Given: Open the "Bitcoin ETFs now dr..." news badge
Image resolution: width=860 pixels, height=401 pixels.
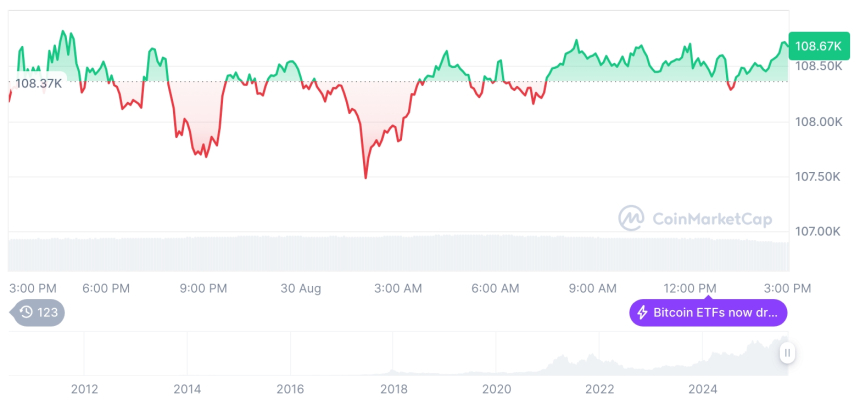Looking at the screenshot, I should [708, 313].
